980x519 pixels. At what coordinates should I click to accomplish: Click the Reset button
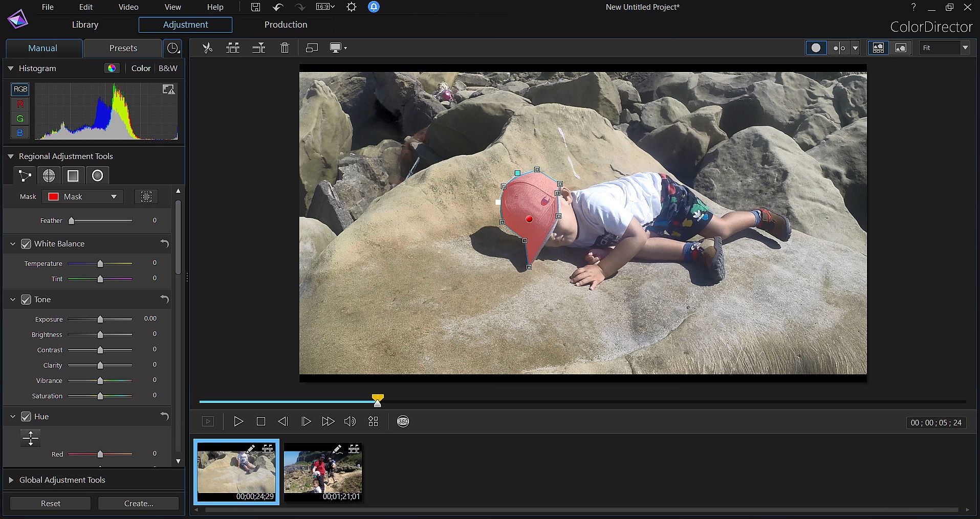[x=50, y=504]
